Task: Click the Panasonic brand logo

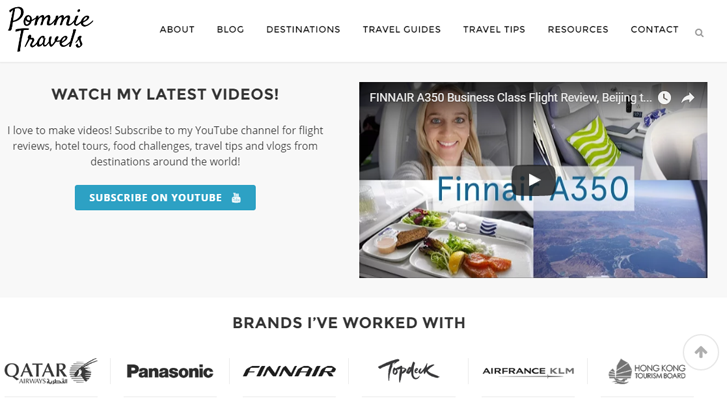Action: [x=170, y=371]
